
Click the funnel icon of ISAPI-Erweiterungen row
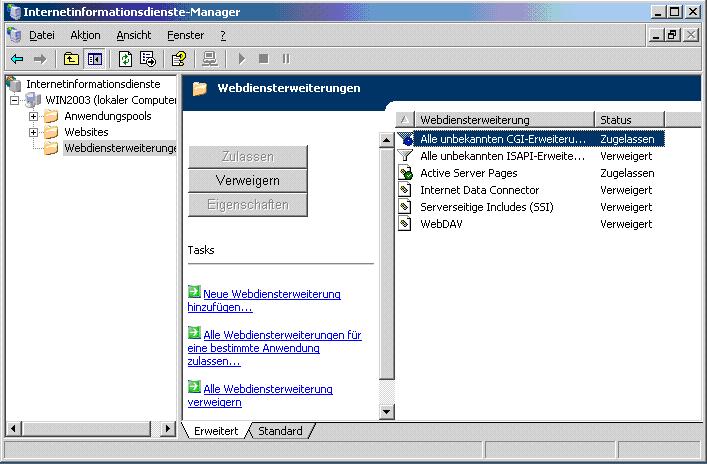[x=405, y=156]
